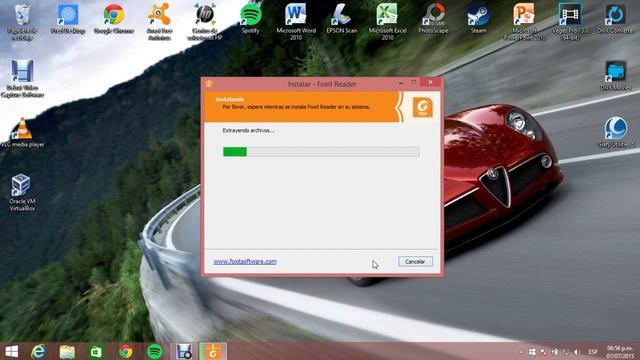Open the video capture software desktop shortcut
Screen dimensions: 640x360
(x=22, y=78)
